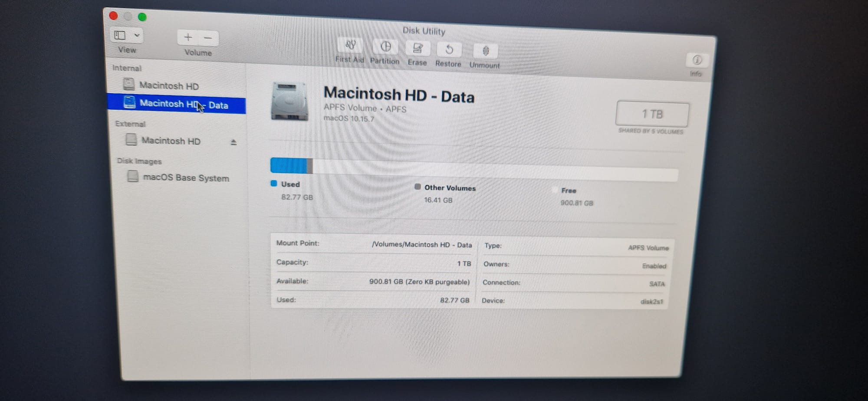868x401 pixels.
Task: Open the View dropdown chevron
Action: 137,35
